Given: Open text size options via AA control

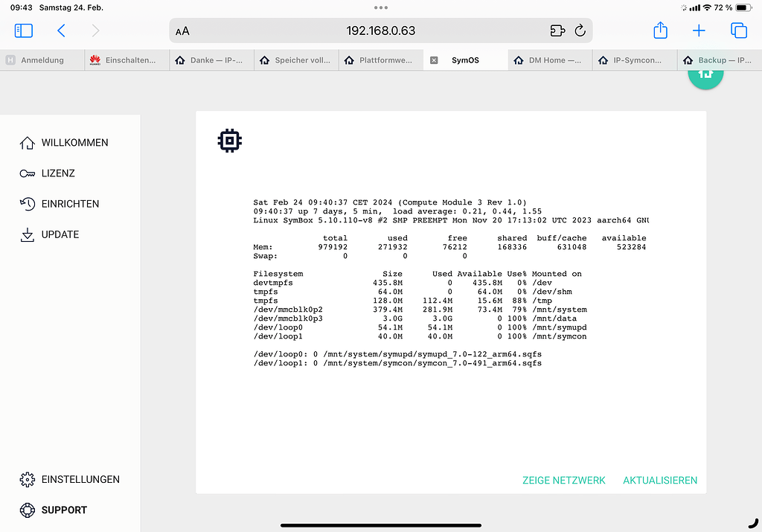Looking at the screenshot, I should point(181,31).
